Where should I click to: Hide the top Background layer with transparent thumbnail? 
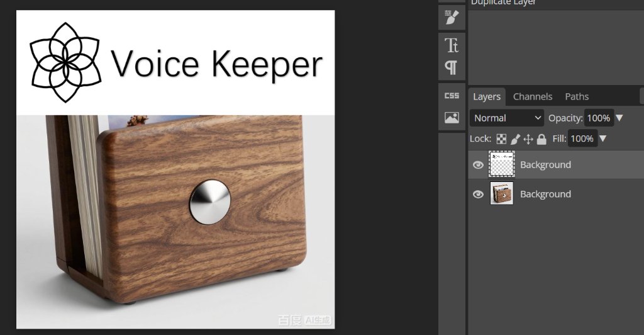tap(478, 165)
